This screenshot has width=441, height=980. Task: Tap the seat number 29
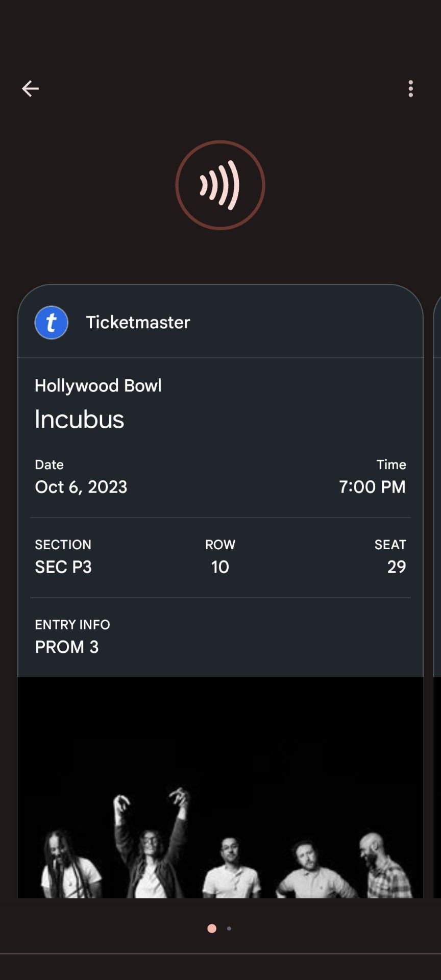tap(397, 567)
